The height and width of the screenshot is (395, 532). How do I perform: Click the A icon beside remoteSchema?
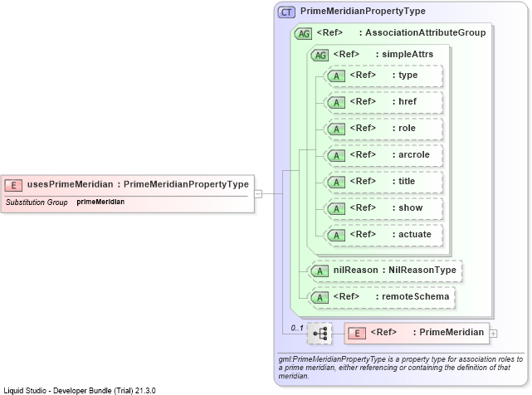click(320, 298)
